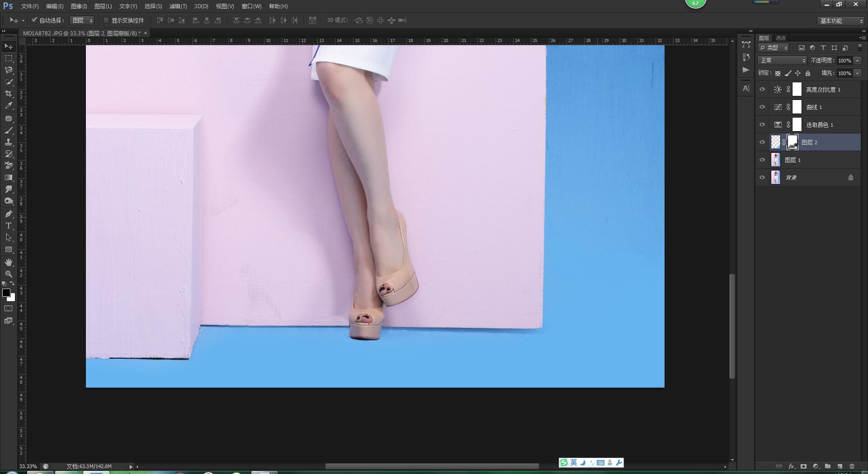Delete the selected layer

tap(852, 466)
